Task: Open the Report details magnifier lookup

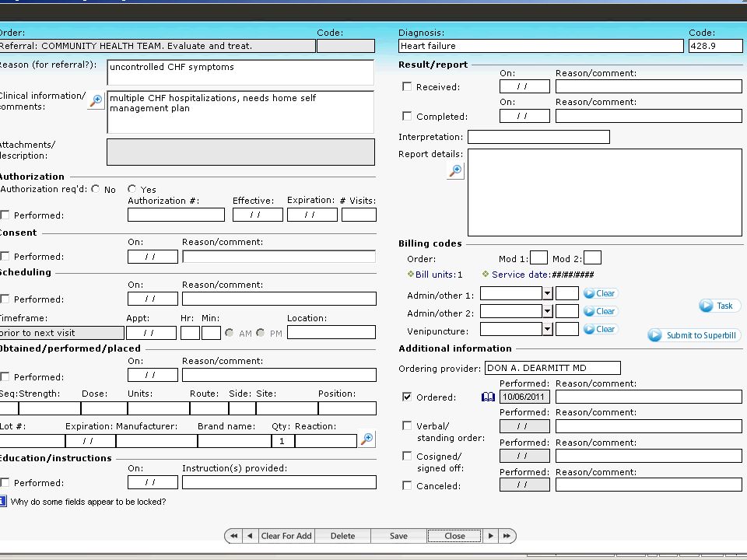Action: [455, 170]
